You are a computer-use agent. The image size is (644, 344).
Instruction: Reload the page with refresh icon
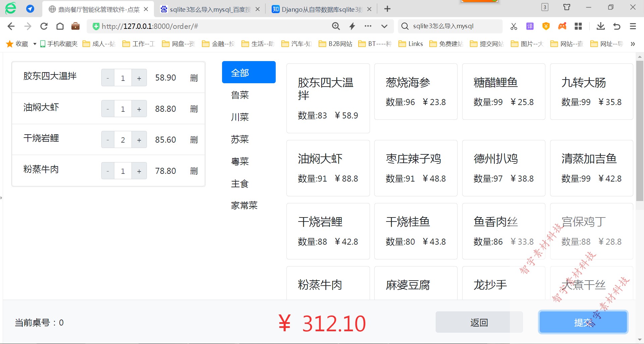click(x=44, y=26)
